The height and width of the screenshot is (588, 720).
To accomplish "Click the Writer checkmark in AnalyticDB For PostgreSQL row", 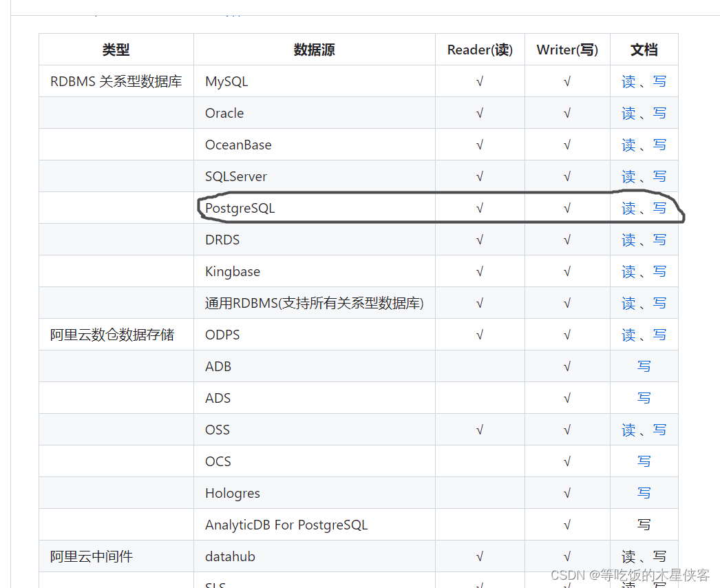I will (567, 525).
